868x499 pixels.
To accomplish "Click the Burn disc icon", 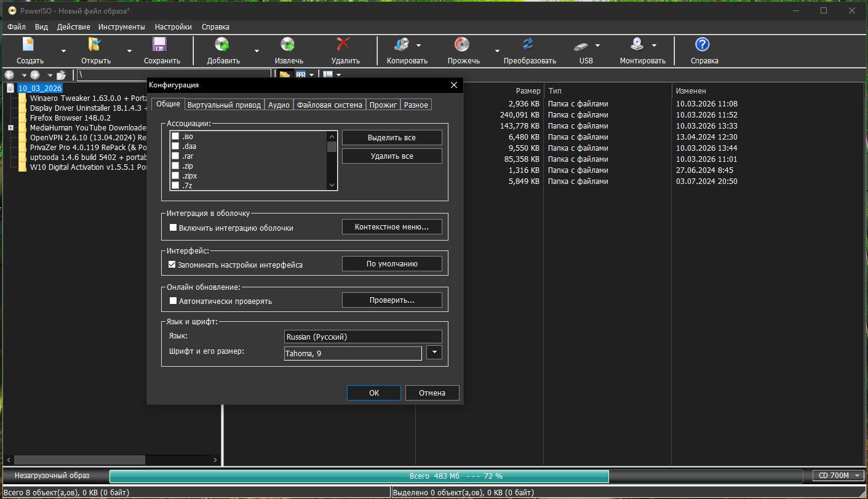I will [462, 44].
